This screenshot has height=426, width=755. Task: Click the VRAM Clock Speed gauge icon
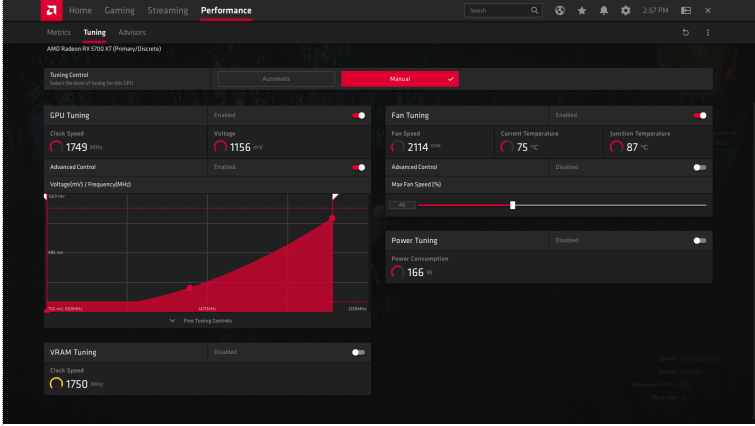(x=56, y=384)
